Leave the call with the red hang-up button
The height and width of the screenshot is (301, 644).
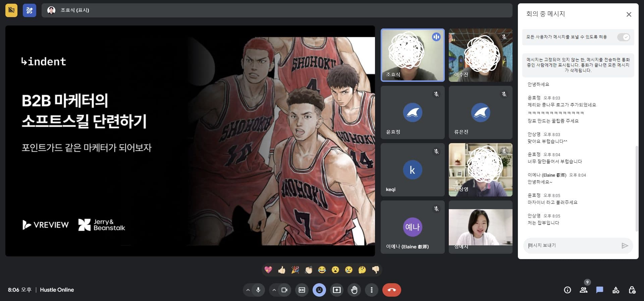point(392,290)
